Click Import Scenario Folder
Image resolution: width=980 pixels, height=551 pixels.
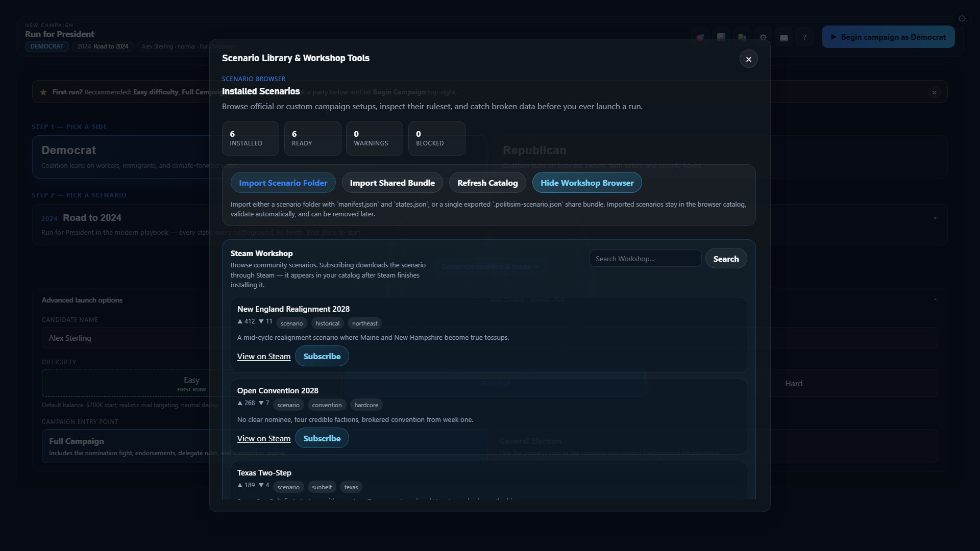(x=283, y=183)
